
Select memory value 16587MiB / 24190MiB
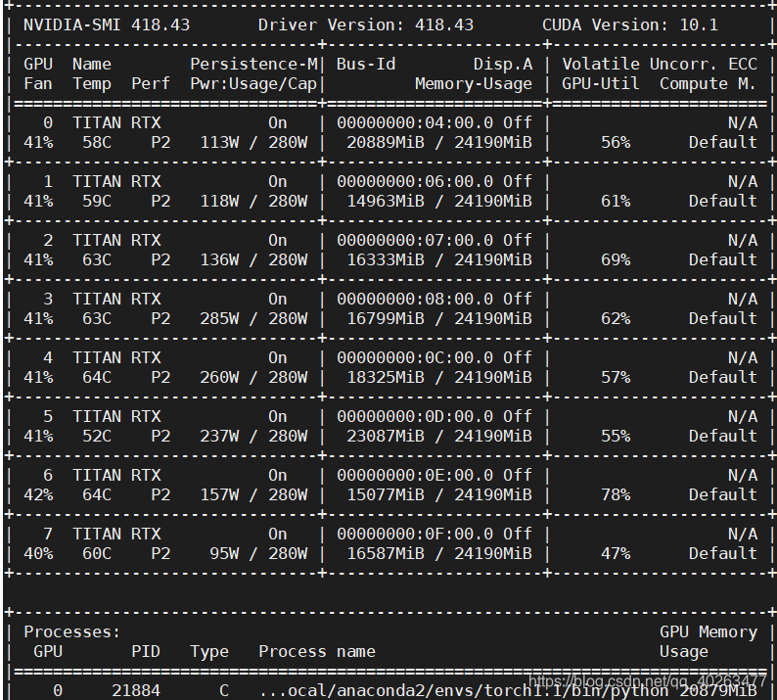tap(439, 553)
